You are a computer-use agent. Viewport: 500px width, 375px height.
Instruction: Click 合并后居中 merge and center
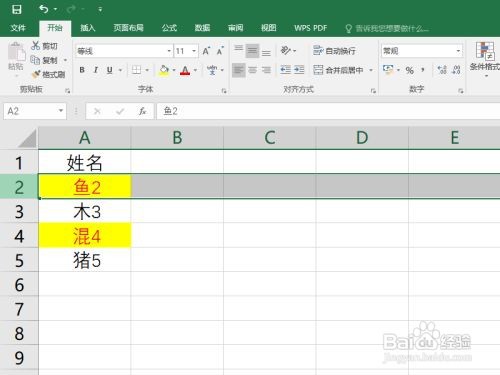(x=338, y=70)
